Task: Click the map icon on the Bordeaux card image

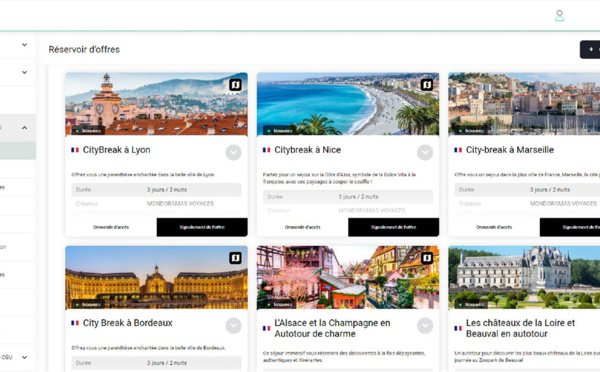Action: pos(235,258)
